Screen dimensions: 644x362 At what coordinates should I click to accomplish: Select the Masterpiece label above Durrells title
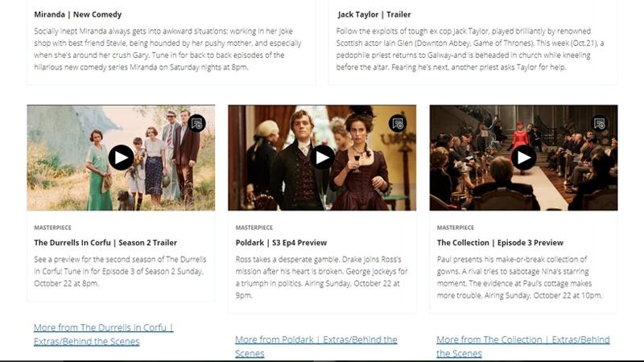tap(52, 228)
